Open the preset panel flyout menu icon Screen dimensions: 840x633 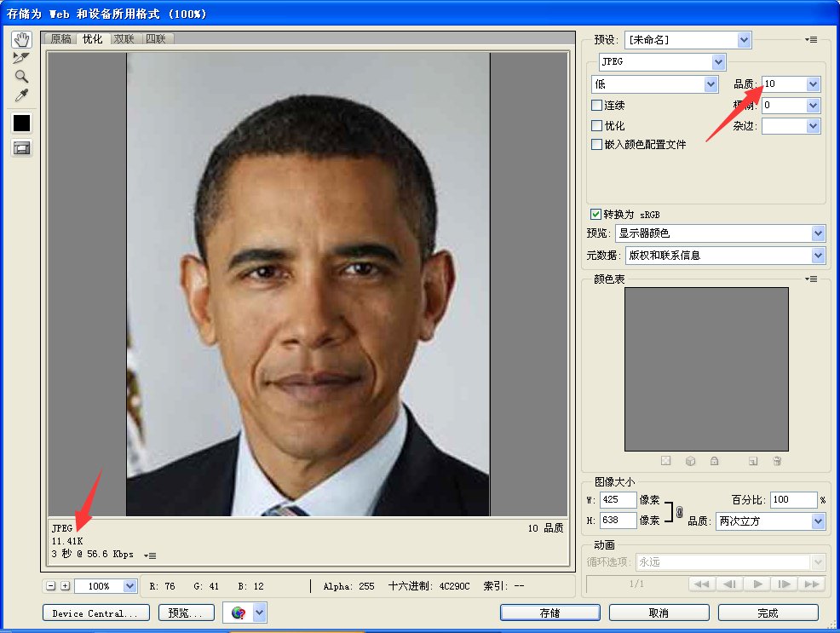pos(810,40)
